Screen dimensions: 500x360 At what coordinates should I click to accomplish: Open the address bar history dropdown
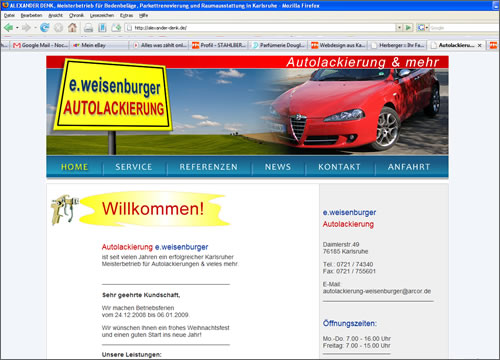(399, 28)
